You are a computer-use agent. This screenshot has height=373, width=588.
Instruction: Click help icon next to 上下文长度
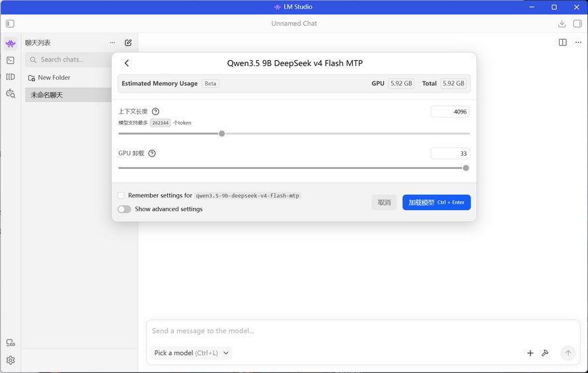(156, 112)
